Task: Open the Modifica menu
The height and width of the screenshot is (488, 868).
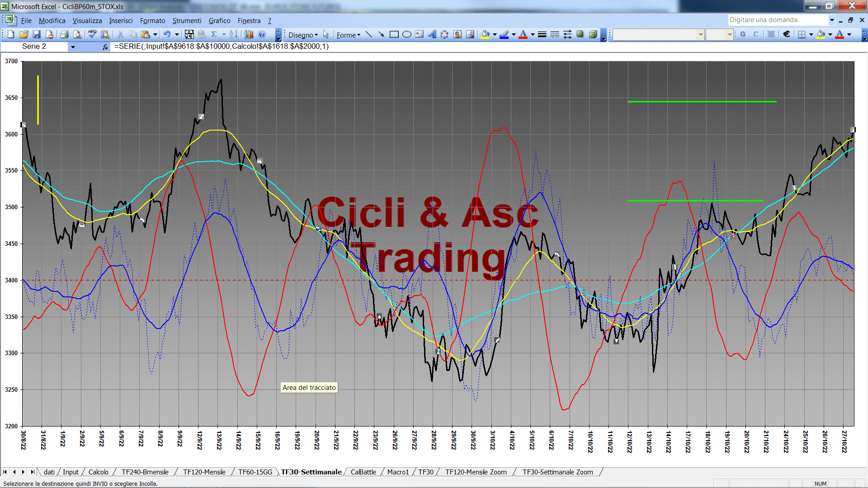Action: click(52, 20)
